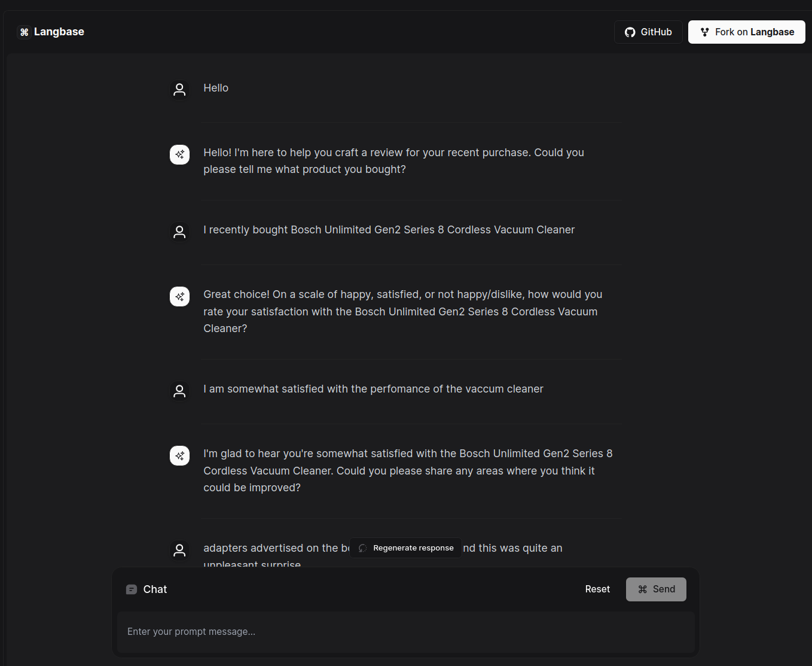Click the Regenerate response button

point(405,548)
